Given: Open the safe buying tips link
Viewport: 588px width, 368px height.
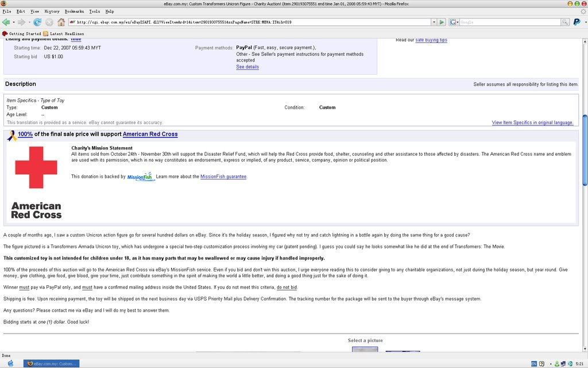Looking at the screenshot, I should click(431, 40).
